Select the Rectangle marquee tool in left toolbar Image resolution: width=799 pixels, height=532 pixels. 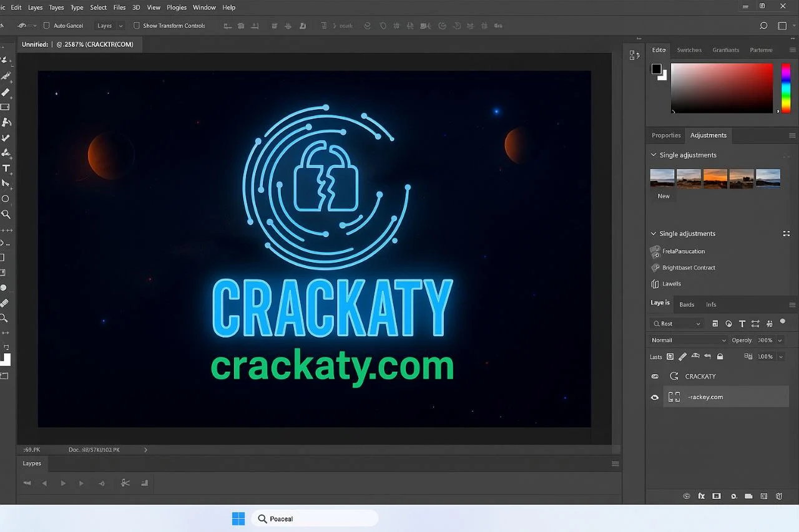(5, 107)
